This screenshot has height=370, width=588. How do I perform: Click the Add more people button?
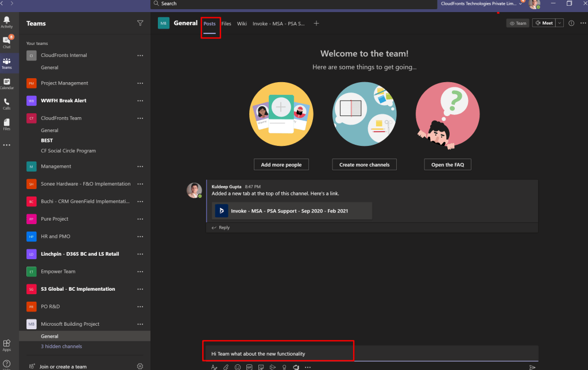click(281, 164)
